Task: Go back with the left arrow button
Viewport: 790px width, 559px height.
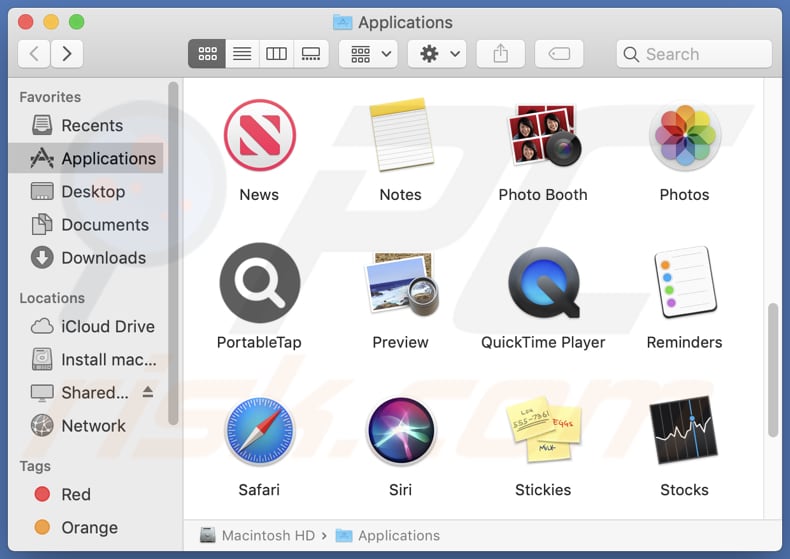Action: [x=34, y=53]
